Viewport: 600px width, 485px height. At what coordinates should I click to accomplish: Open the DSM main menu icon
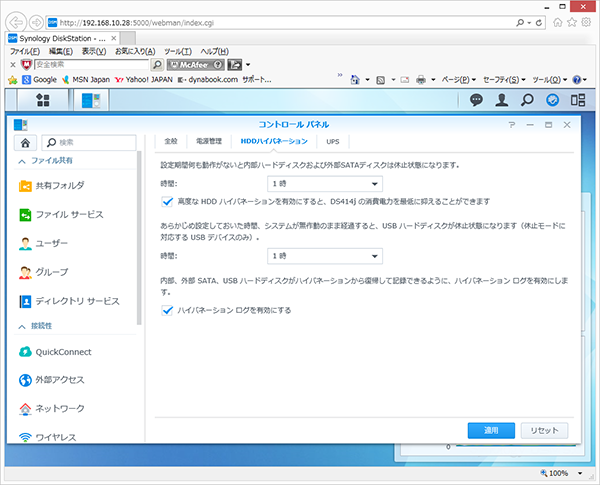point(42,100)
